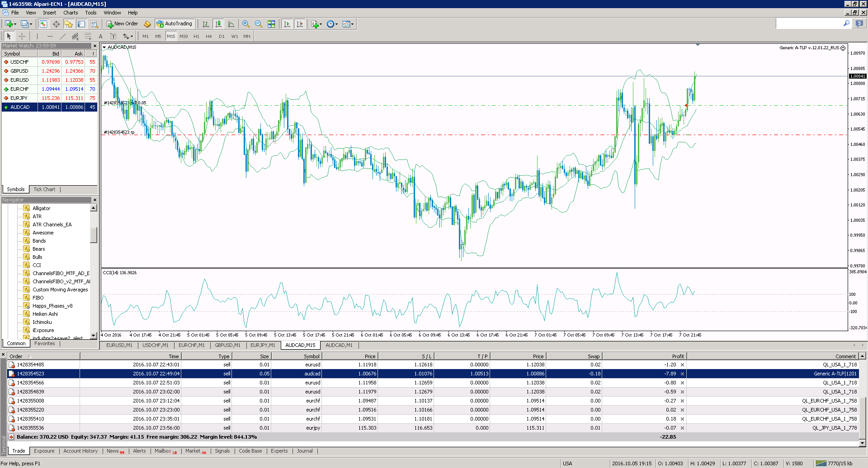Switch timeframe to D1
Viewport: 868px width, 468px height.
point(222,36)
